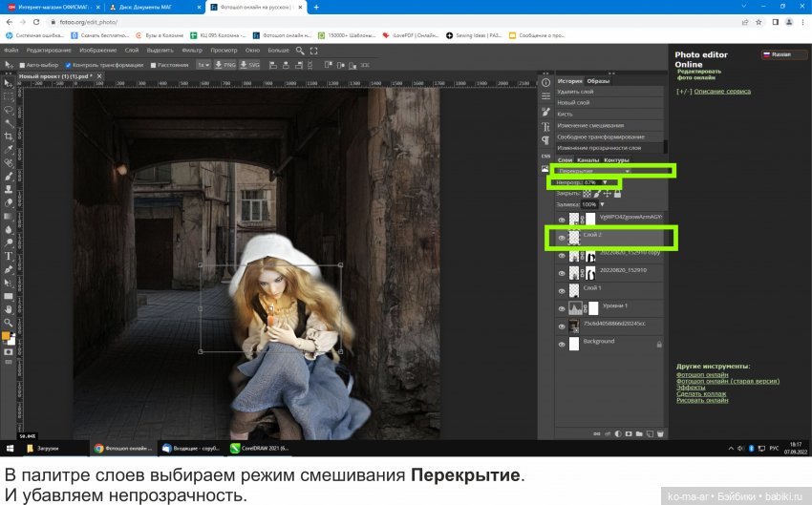Hide the Уровни 1 adjustment layer
The height and width of the screenshot is (505, 812).
[562, 309]
